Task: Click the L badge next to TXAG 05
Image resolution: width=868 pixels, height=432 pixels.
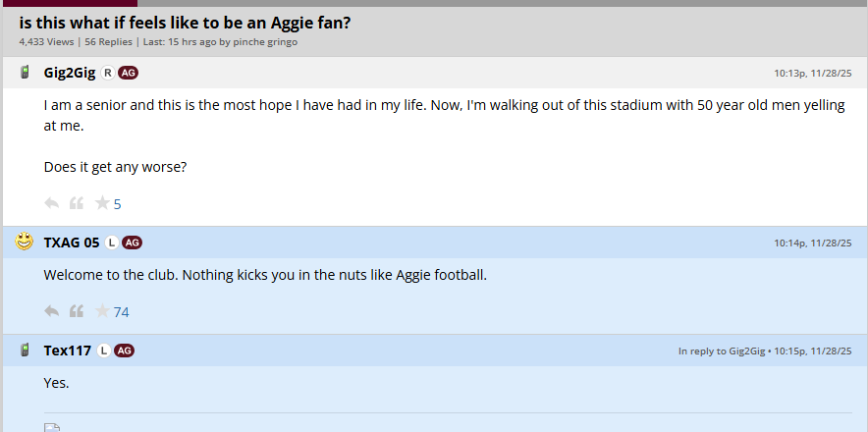Action: tap(112, 243)
